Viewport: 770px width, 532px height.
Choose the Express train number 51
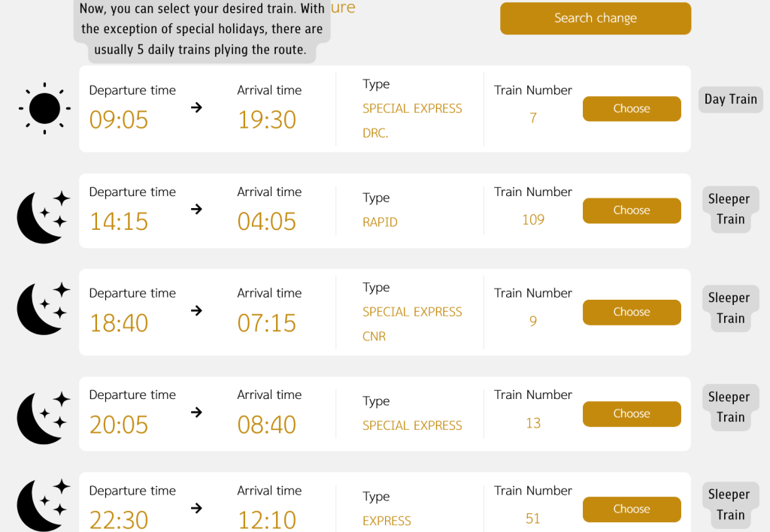[631, 509]
